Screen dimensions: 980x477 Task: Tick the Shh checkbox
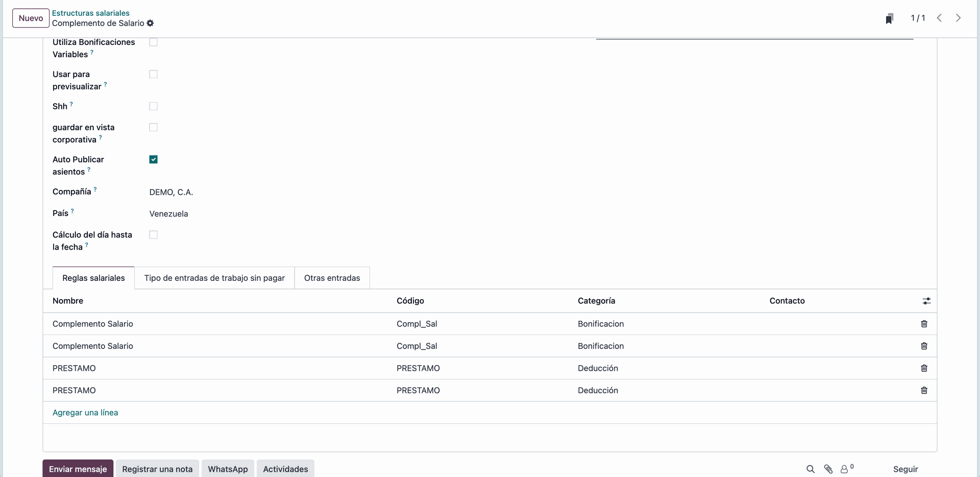(153, 106)
